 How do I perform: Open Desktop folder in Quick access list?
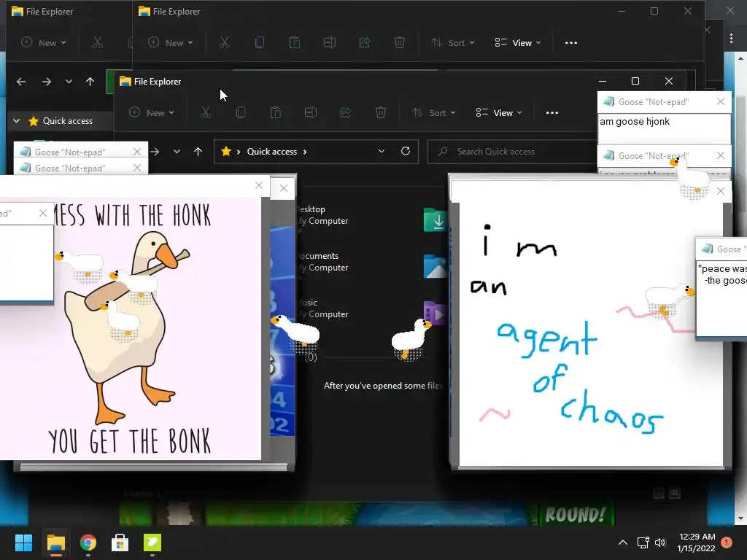[x=322, y=215]
